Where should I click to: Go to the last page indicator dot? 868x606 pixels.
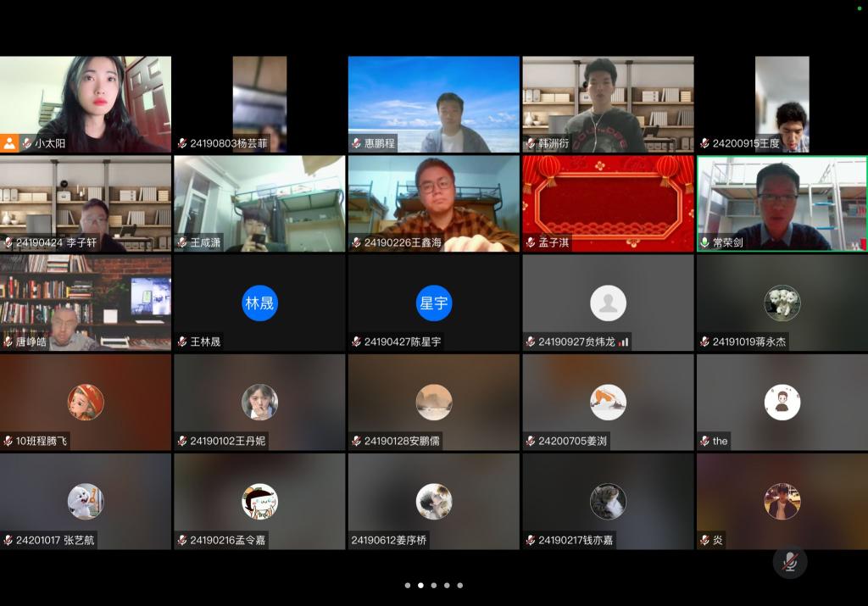click(x=460, y=585)
